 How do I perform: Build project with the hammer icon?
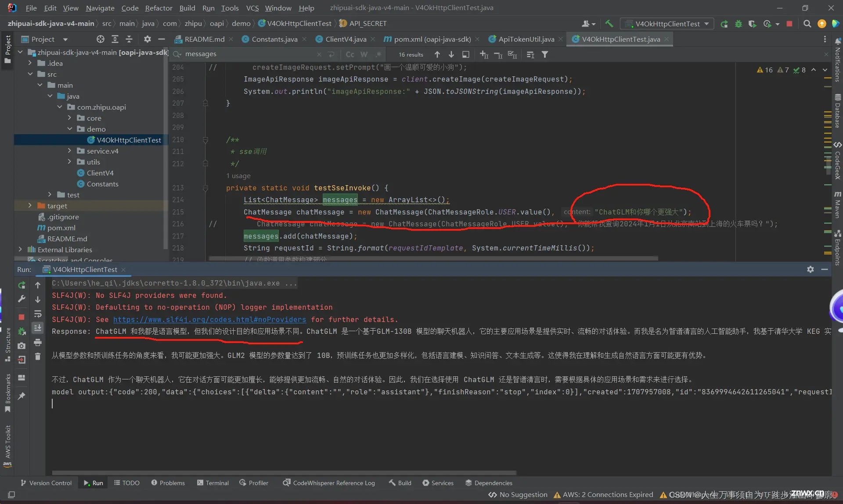click(x=609, y=24)
